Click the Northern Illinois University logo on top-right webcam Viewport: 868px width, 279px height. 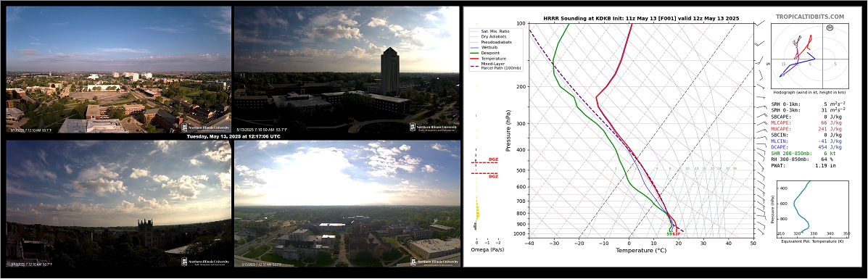pos(434,127)
